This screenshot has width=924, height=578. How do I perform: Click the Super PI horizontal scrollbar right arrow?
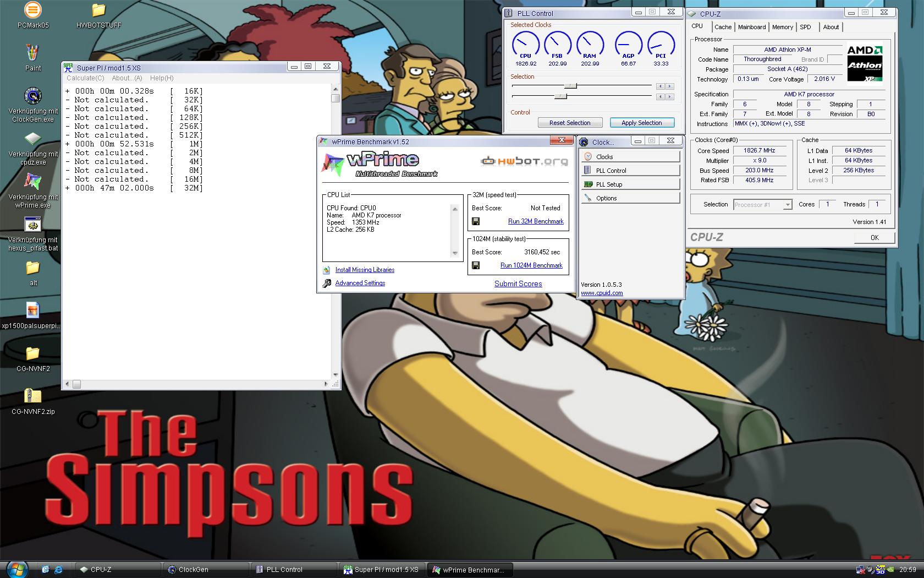(x=326, y=384)
